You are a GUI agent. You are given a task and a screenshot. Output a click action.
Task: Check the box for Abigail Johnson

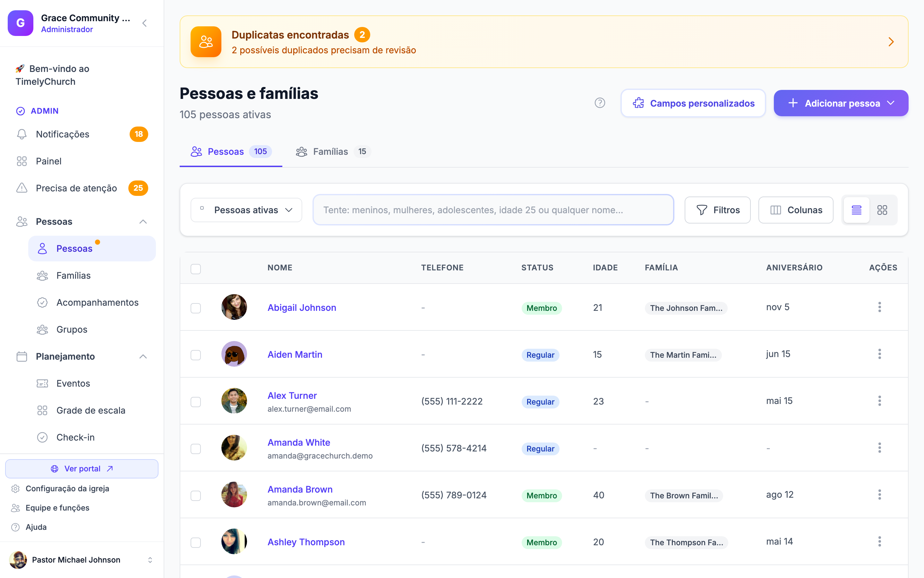pos(196,308)
